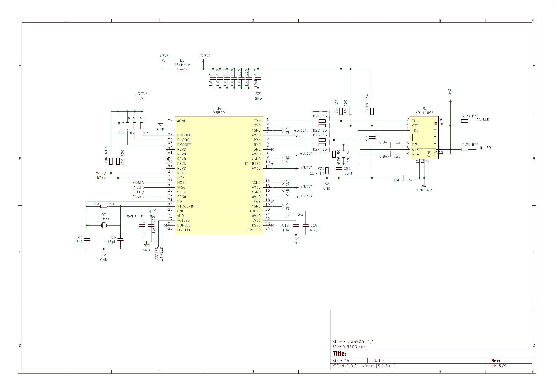Click the J5 reference designator
This screenshot has height=392, width=555.
pos(424,108)
